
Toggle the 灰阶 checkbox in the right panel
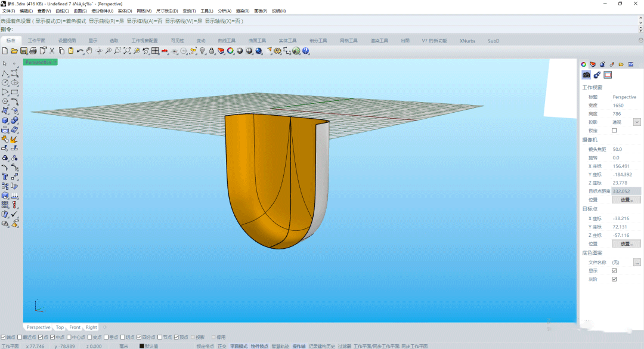(x=613, y=279)
